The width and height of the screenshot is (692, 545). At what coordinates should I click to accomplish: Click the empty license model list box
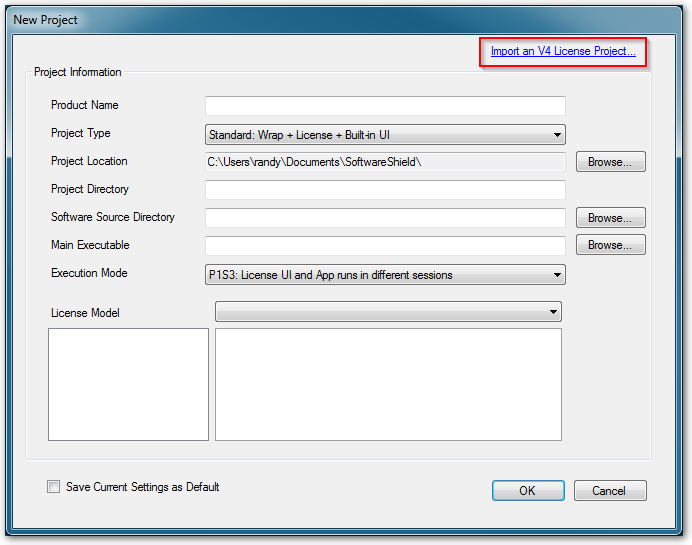[128, 384]
